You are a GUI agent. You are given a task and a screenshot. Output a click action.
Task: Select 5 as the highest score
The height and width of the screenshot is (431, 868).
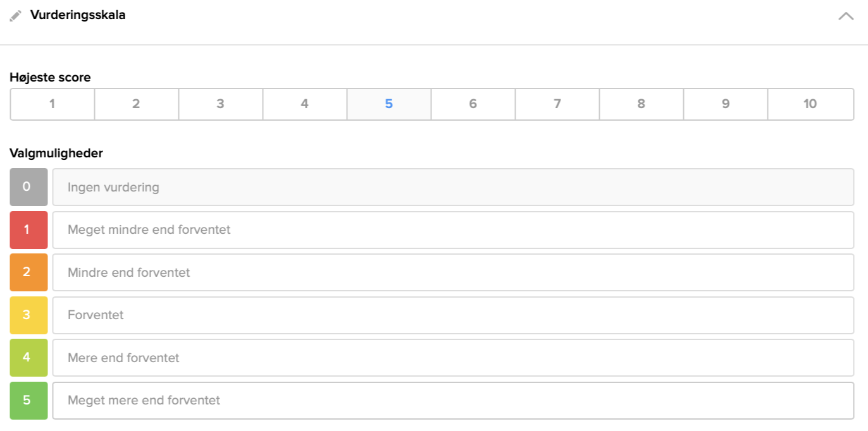point(388,104)
